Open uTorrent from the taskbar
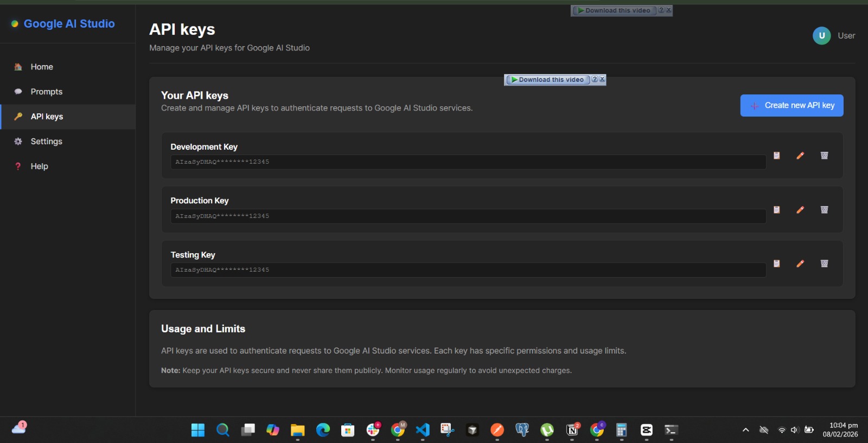868x443 pixels. click(547, 430)
